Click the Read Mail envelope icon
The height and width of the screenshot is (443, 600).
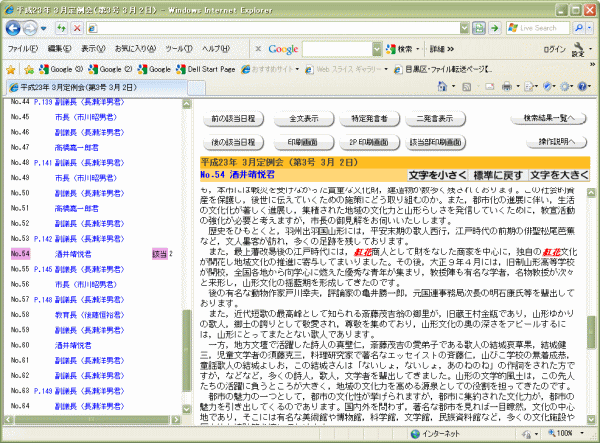tap(490, 87)
